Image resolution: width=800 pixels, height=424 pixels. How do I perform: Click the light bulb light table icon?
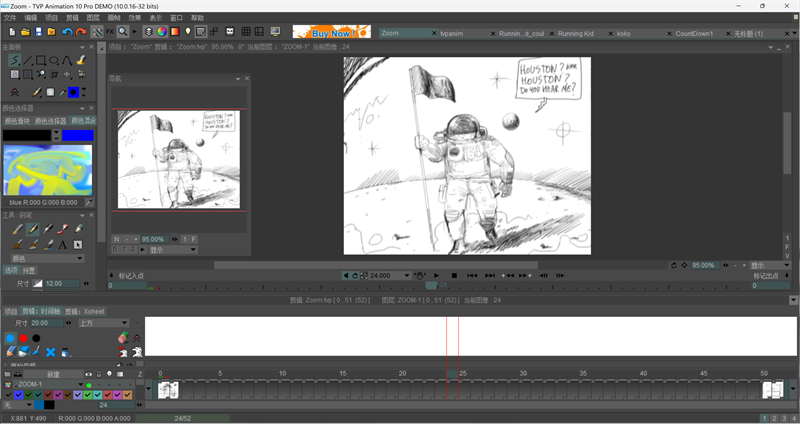point(188,32)
